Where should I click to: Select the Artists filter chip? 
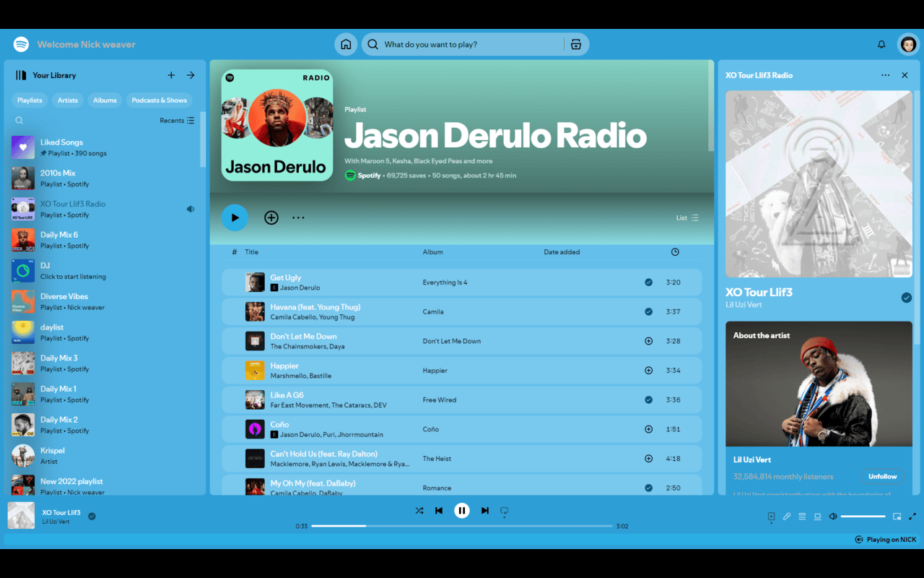coord(67,100)
